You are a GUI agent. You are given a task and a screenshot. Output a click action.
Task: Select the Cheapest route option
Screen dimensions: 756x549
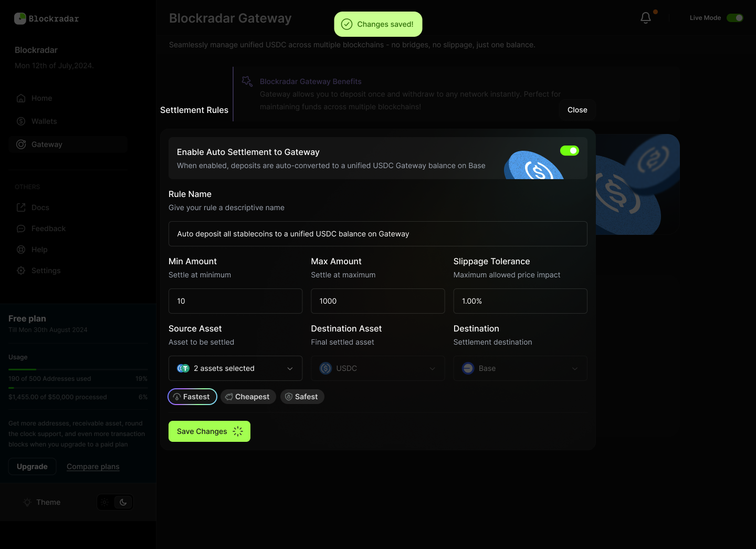tap(248, 397)
